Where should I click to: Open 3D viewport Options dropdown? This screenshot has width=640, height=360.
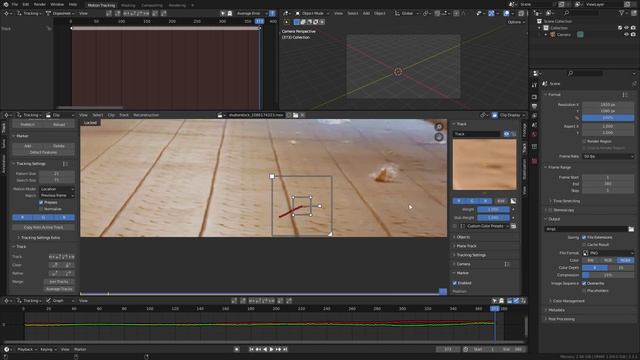point(516,22)
